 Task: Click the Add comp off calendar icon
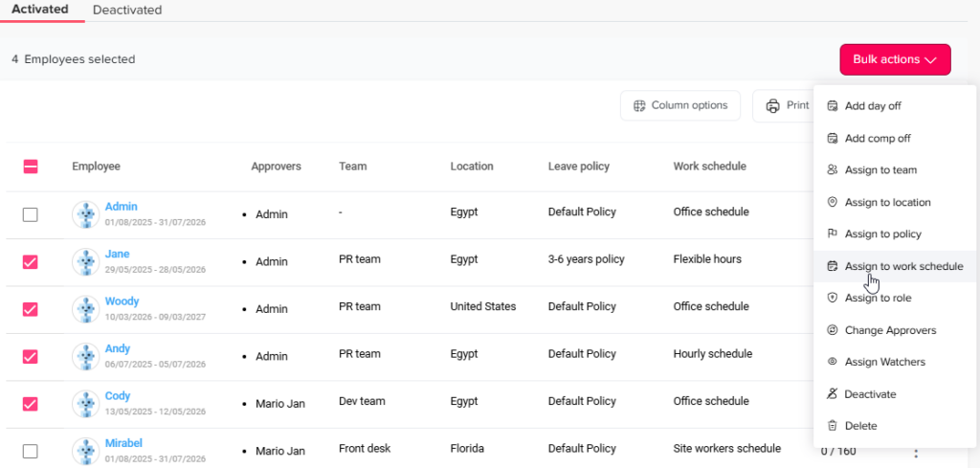832,138
